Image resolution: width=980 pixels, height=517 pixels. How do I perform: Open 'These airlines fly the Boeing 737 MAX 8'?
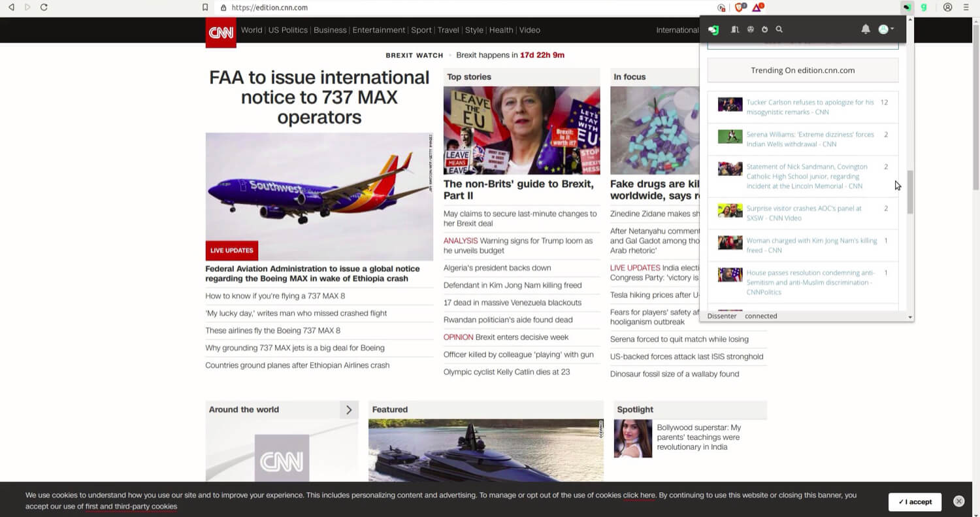pos(273,331)
